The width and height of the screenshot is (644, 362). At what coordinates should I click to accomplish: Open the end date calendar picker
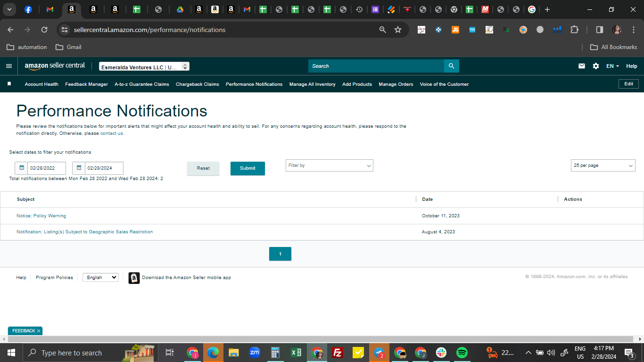pos(79,168)
